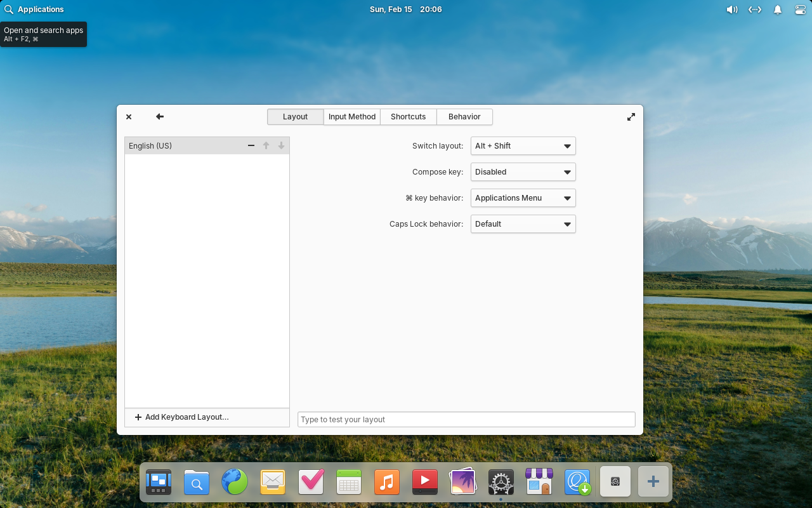Click Add Keyboard Layout button
This screenshot has width=812, height=508.
(x=182, y=417)
